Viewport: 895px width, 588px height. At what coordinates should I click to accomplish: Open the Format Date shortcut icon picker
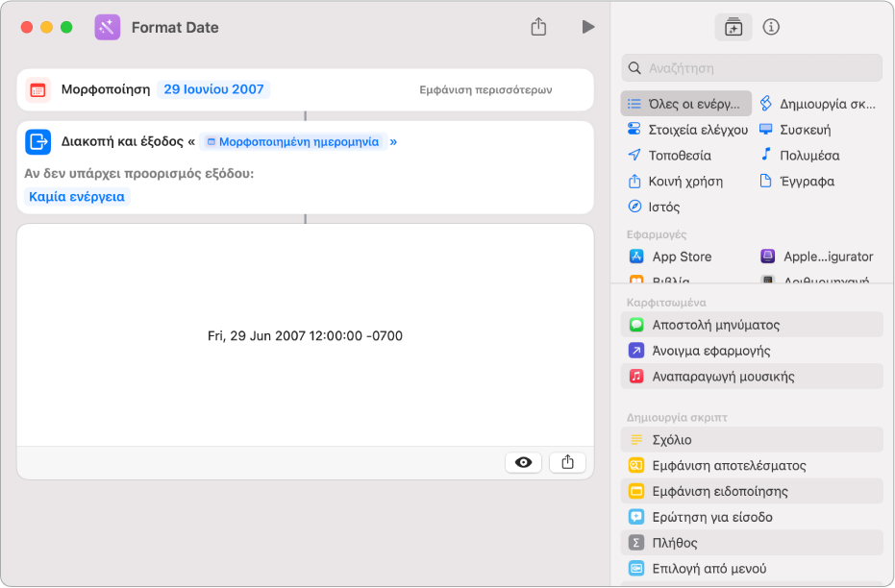108,27
